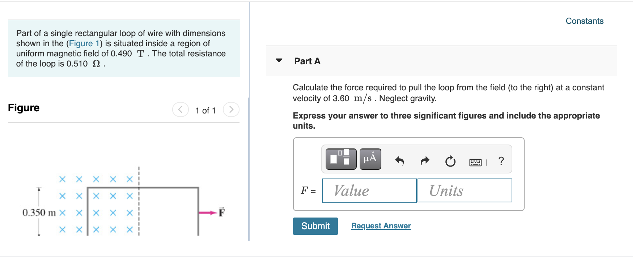Go to the next figure arrow
644x258 pixels.
pyautogui.click(x=231, y=109)
